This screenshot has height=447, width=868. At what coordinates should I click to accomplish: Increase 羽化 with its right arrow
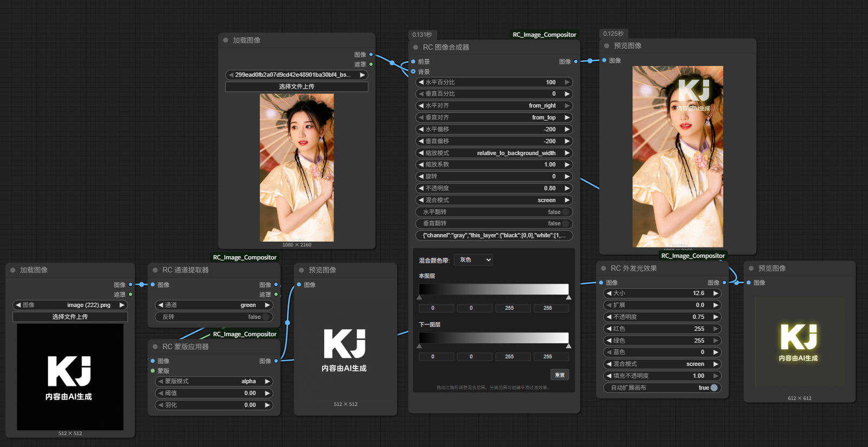click(x=267, y=405)
